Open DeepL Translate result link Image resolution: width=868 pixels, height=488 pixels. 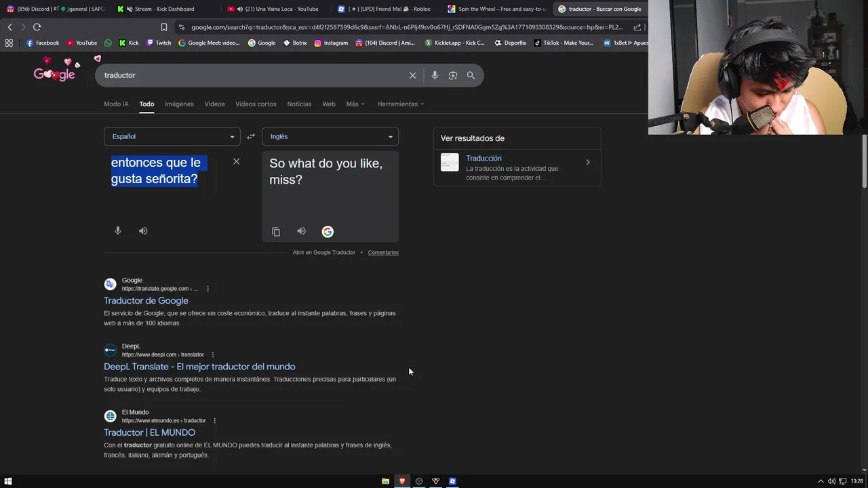pos(199,367)
